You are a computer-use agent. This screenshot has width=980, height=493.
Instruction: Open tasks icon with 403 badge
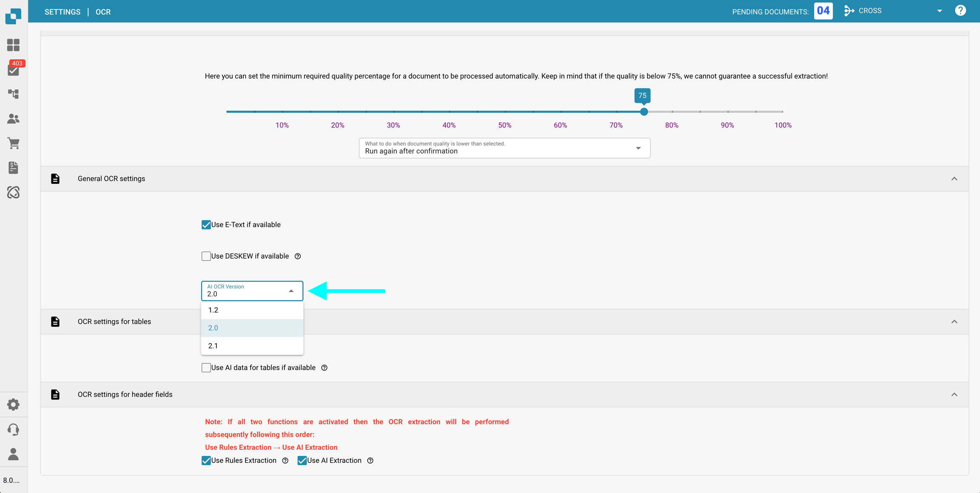[14, 70]
